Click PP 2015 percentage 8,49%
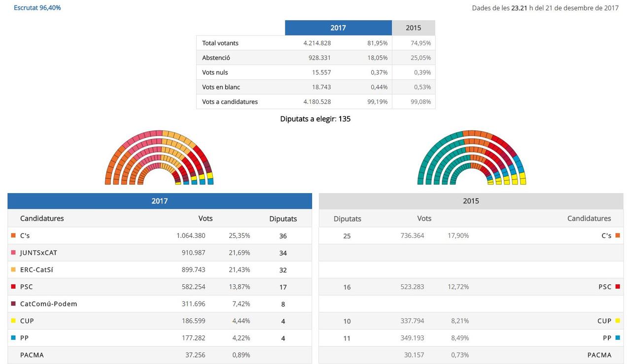This screenshot has width=631, height=364. pyautogui.click(x=460, y=338)
